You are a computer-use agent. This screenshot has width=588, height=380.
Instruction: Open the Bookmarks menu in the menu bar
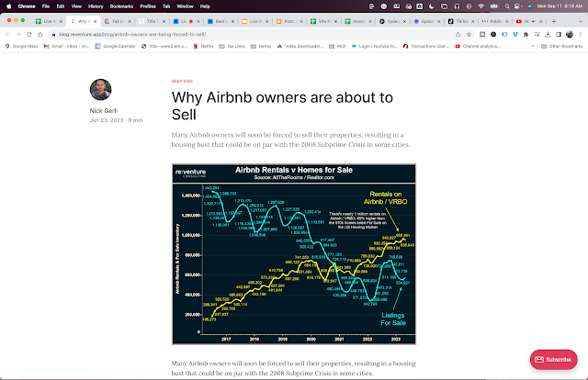121,6
